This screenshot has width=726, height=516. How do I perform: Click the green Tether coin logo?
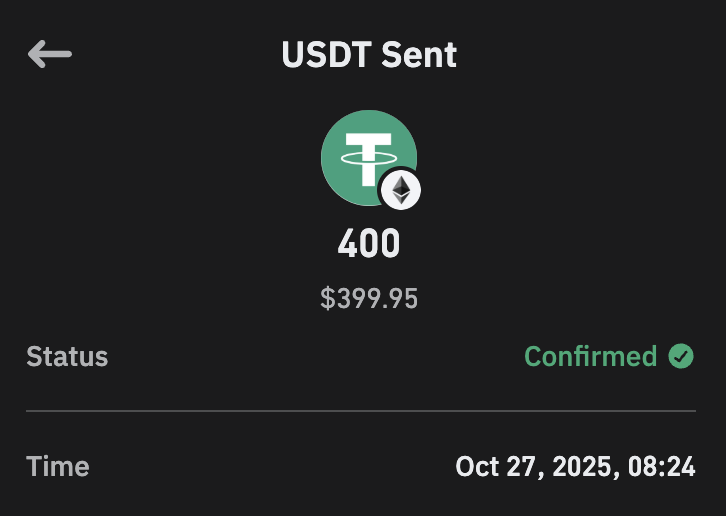point(360,152)
